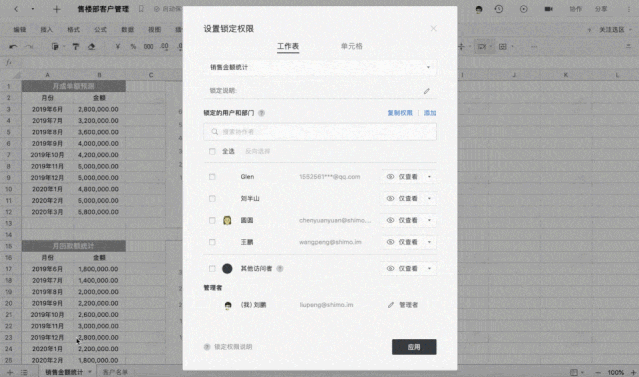This screenshot has height=377, width=639.
Task: Open the 插入 menu
Action: 47,29
